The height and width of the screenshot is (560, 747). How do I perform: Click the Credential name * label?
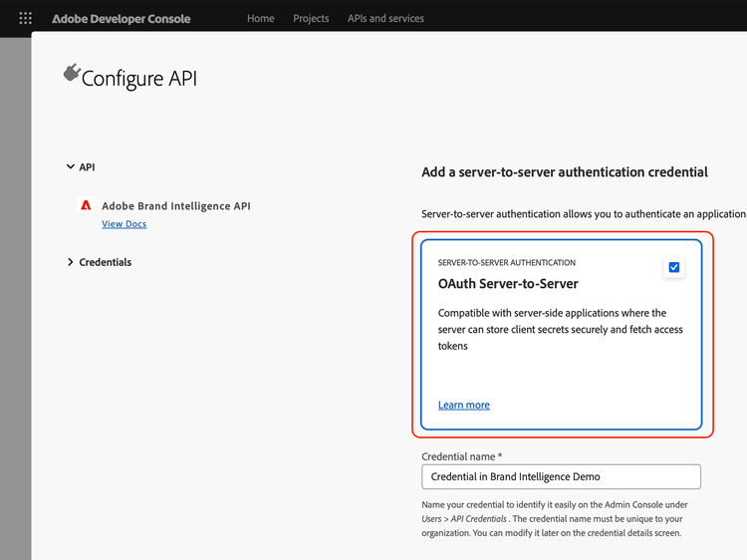click(461, 456)
